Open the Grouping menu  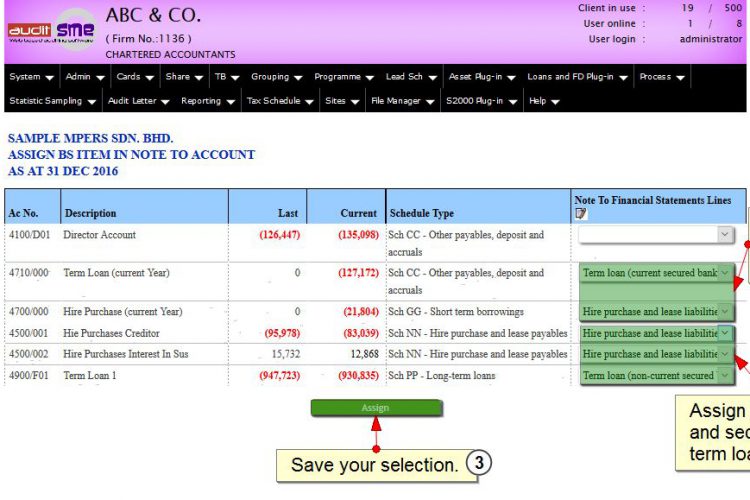pyautogui.click(x=276, y=77)
